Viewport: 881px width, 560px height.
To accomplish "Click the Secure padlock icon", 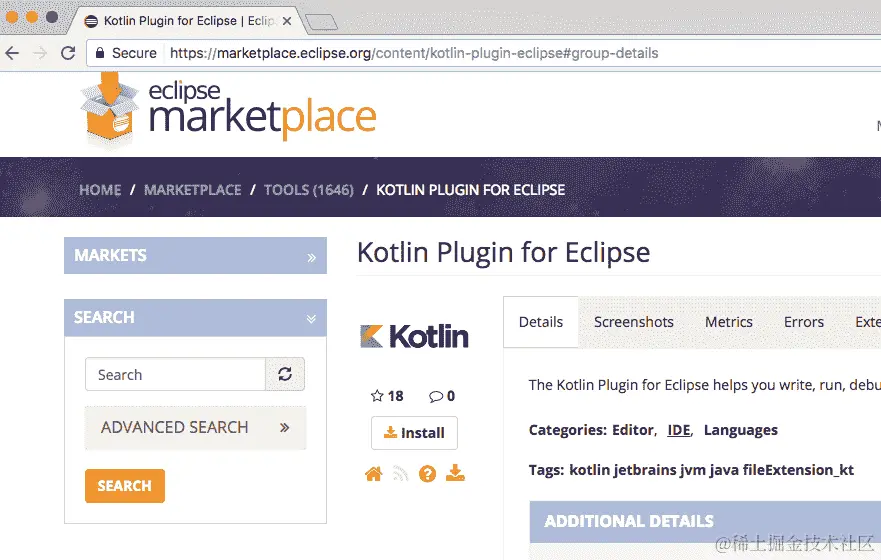I will 100,53.
